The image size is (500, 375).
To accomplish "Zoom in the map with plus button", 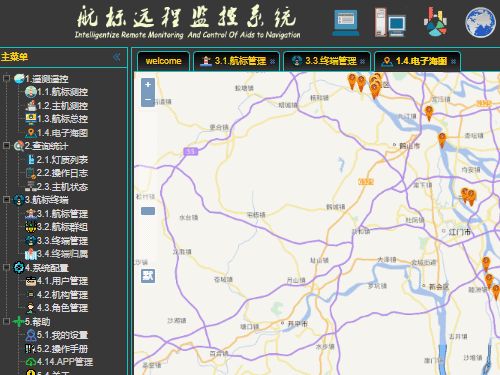I will (148, 85).
